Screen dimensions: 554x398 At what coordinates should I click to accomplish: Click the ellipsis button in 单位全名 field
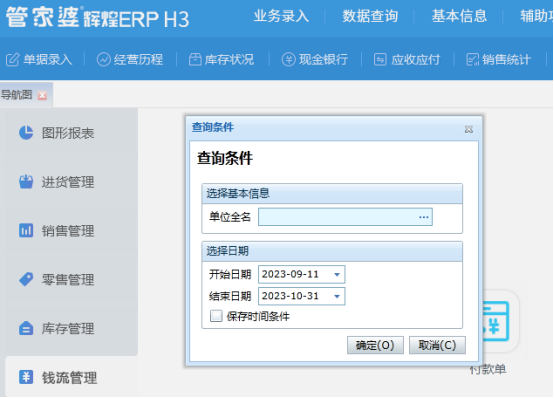[424, 217]
